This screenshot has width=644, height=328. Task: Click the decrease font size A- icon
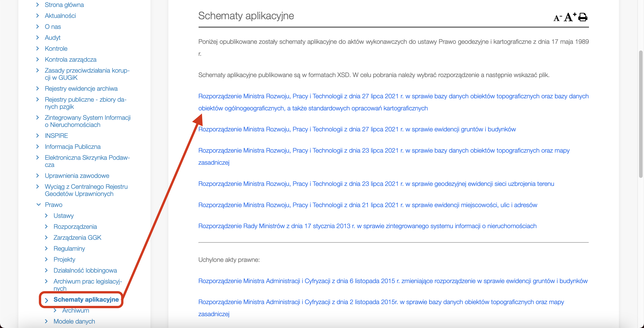(557, 18)
